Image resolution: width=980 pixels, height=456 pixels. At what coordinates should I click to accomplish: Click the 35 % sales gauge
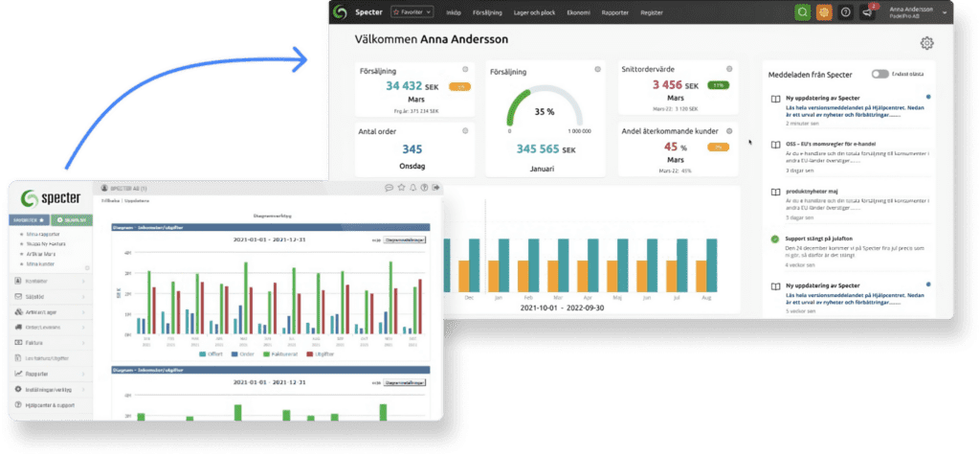click(545, 107)
